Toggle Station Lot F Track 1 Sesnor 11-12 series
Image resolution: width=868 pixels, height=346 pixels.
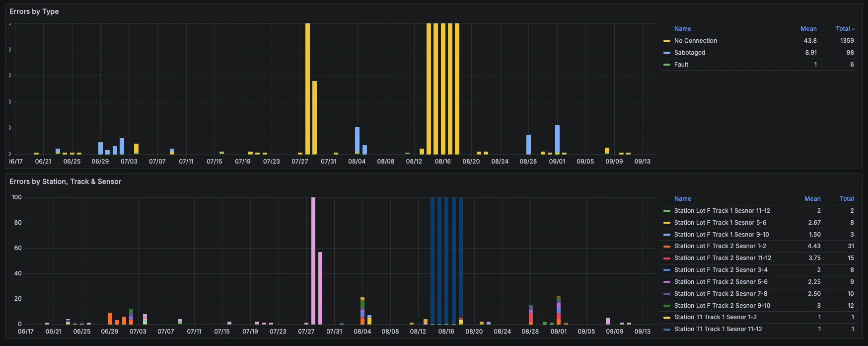tap(722, 211)
